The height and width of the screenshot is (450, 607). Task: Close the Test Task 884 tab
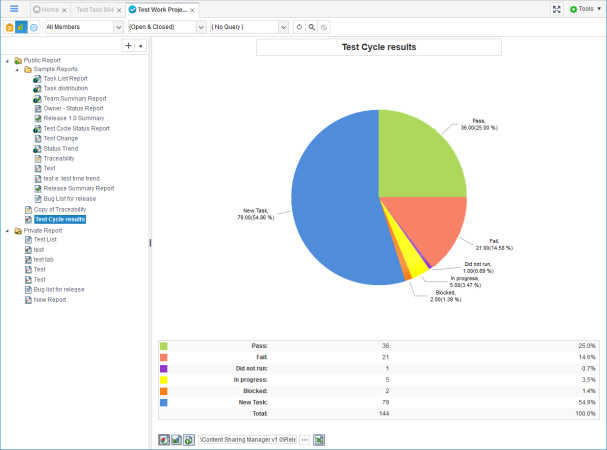point(119,10)
